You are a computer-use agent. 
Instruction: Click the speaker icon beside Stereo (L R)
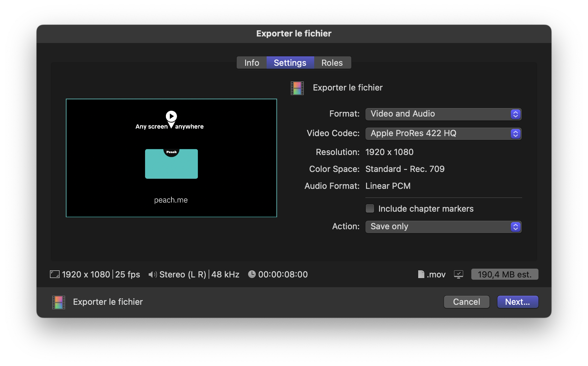(153, 274)
